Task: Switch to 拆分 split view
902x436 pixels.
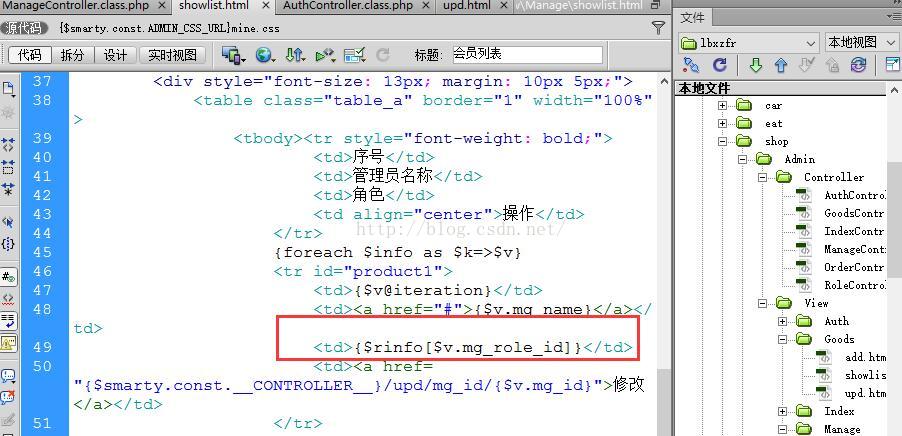Action: pyautogui.click(x=72, y=55)
